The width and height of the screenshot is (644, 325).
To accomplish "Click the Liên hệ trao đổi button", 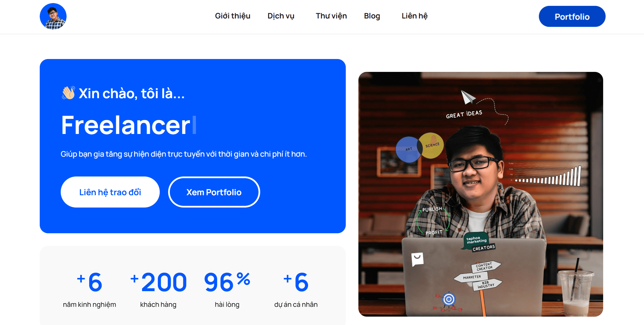I will tap(110, 192).
